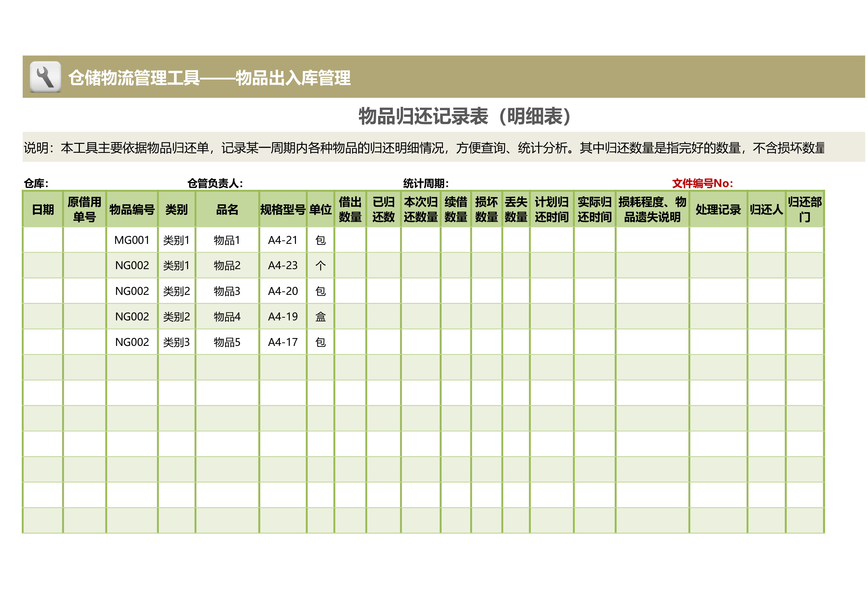Click the 类别2 cell in the 物品4 row
Image resolution: width=868 pixels, height=614 pixels.
click(177, 316)
